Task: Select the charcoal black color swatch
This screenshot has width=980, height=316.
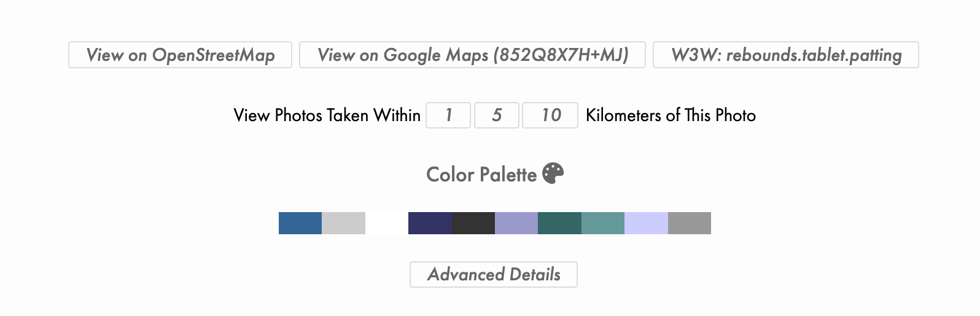Action: [473, 223]
